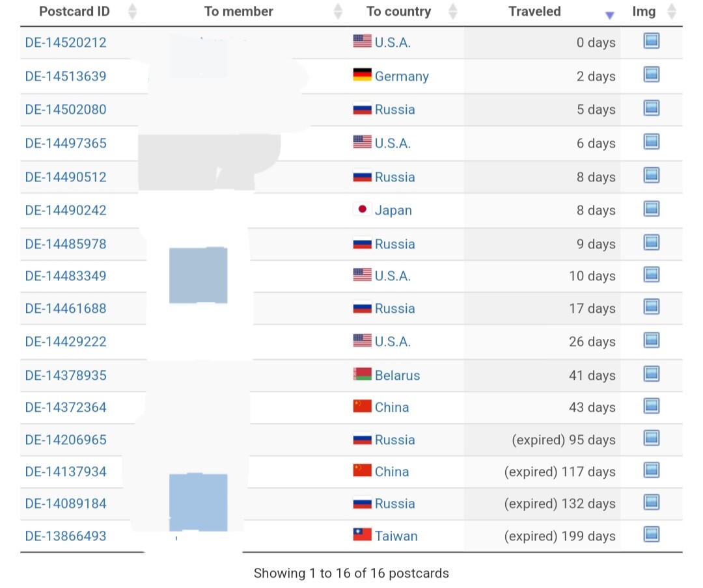Show image of postcard DE-14429222

pyautogui.click(x=651, y=340)
